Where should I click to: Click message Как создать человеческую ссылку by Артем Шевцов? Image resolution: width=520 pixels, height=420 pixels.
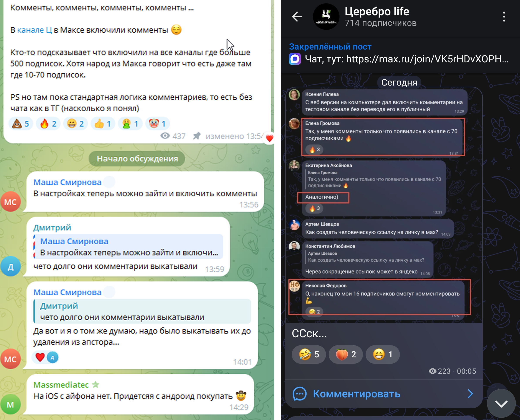[x=371, y=232]
